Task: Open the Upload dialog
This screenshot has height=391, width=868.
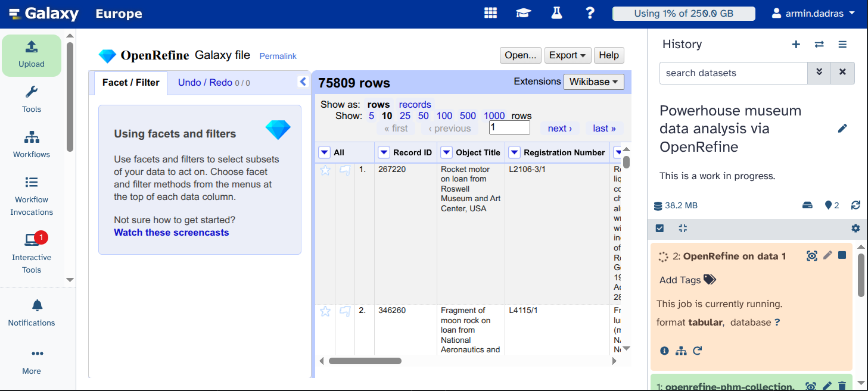Action: pyautogui.click(x=32, y=55)
